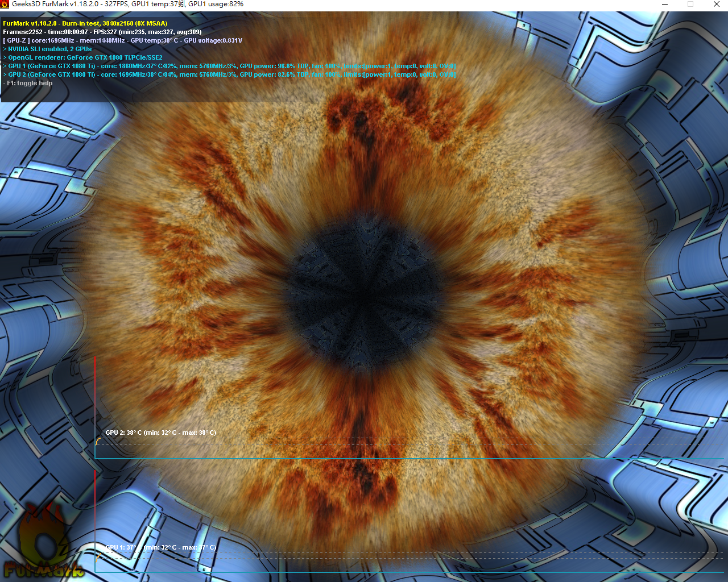728x582 pixels.
Task: Click the 'OpenGL renderer: GeForce GTX 1080 Ti' line
Action: pos(83,57)
